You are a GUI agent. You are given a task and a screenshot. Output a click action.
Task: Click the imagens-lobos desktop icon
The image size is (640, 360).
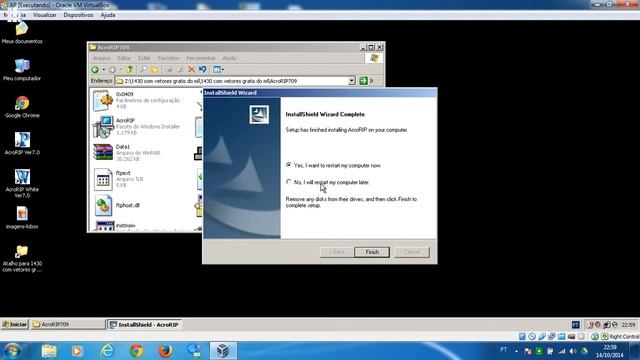click(22, 218)
